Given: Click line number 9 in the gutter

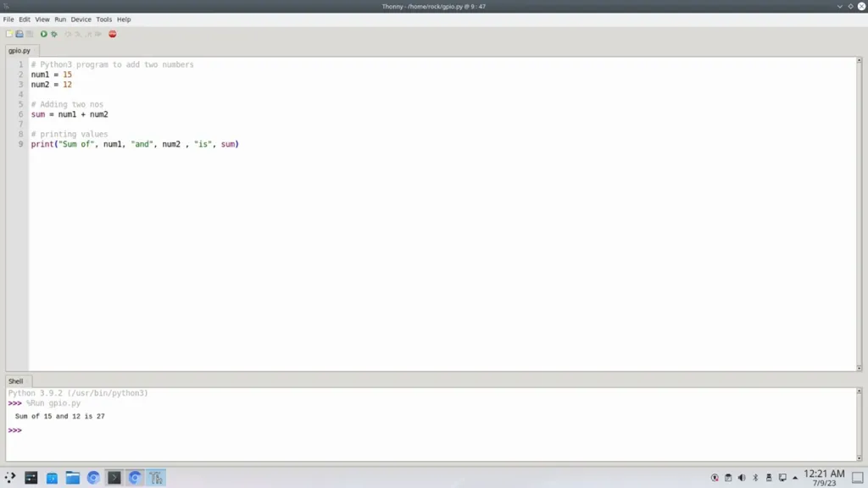Looking at the screenshot, I should coord(21,144).
